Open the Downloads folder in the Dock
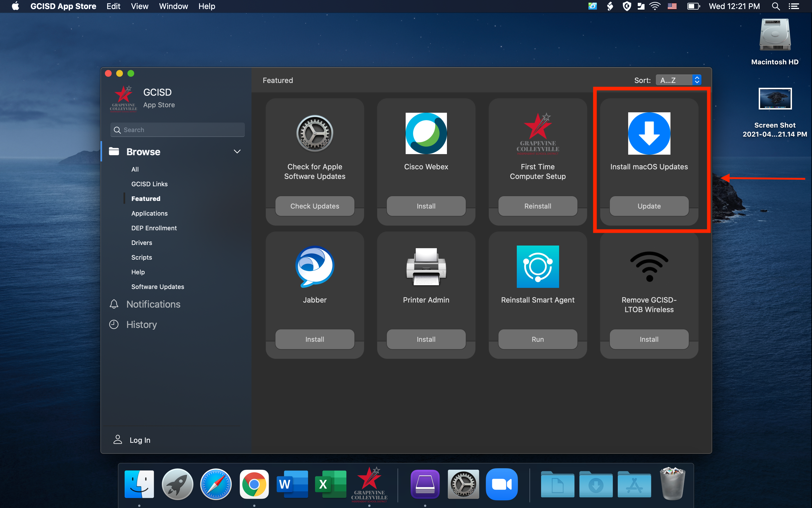This screenshot has height=508, width=812. pos(596,484)
